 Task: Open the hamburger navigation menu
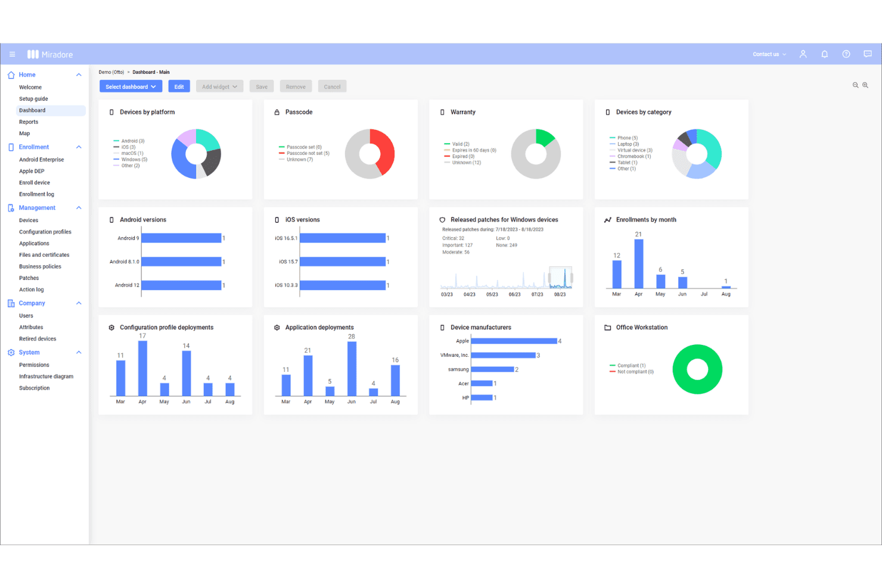[x=12, y=54]
